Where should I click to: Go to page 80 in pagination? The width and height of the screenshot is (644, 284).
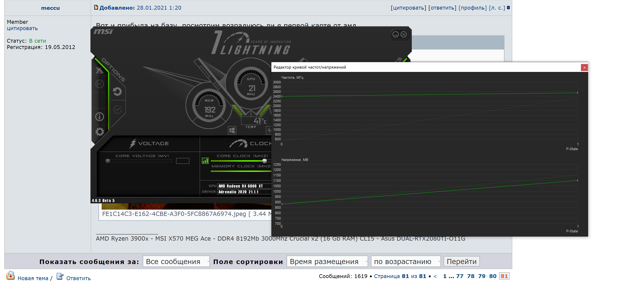click(x=493, y=276)
